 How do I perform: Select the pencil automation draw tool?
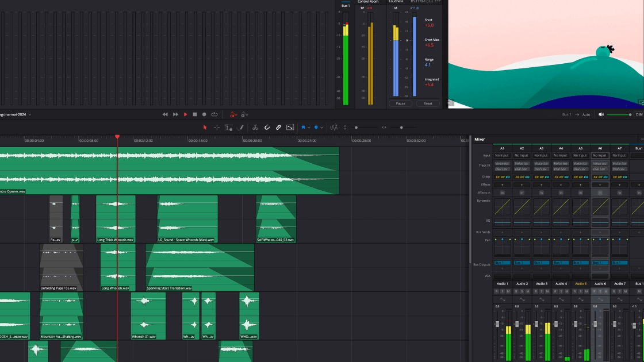point(241,128)
